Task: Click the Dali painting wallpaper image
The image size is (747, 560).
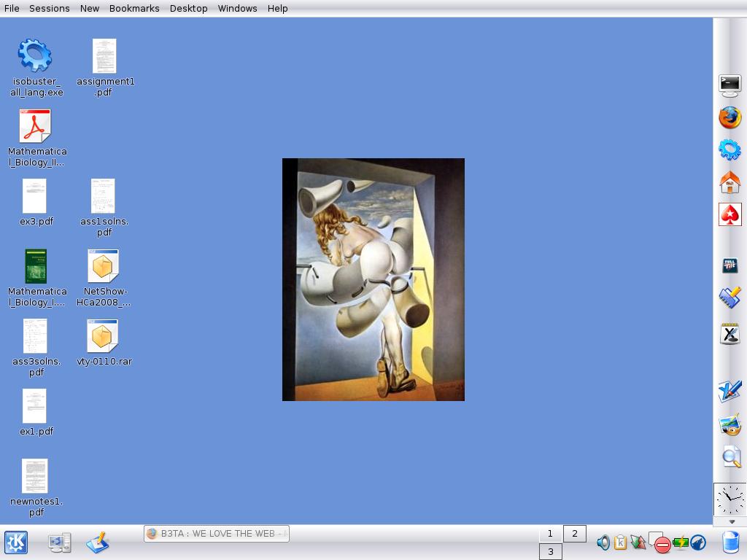Action: [373, 279]
